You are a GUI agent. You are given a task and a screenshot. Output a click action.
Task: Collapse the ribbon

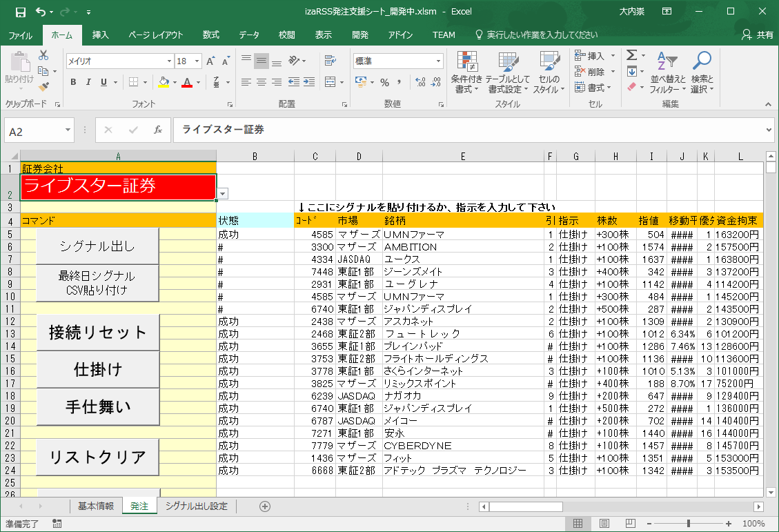pos(768,104)
